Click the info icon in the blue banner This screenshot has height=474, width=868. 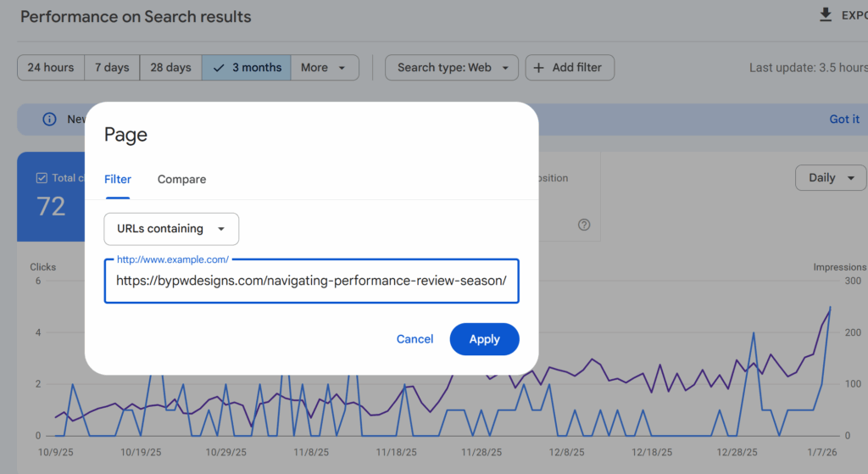49,120
